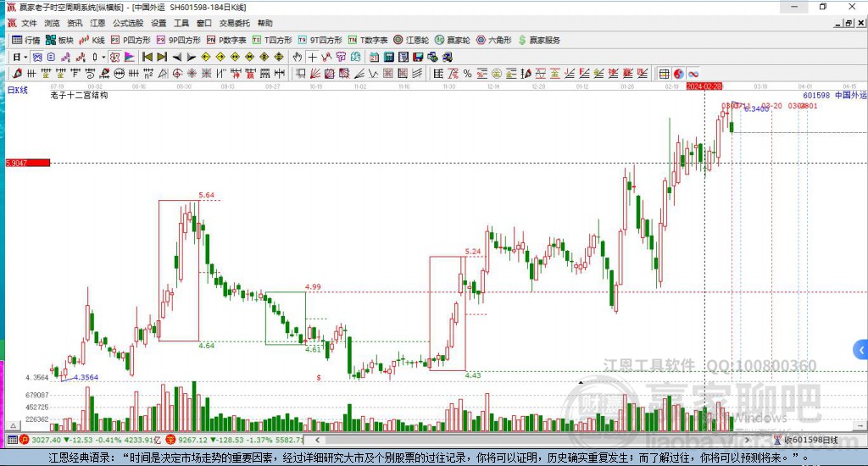Click the 板块 toolbar button
This screenshot has width=868, height=466.
(60, 40)
